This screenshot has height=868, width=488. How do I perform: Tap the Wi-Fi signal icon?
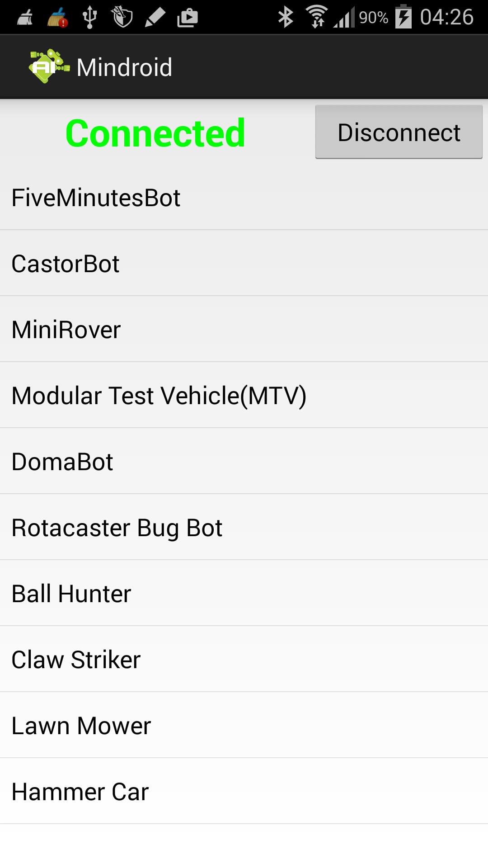[318, 16]
